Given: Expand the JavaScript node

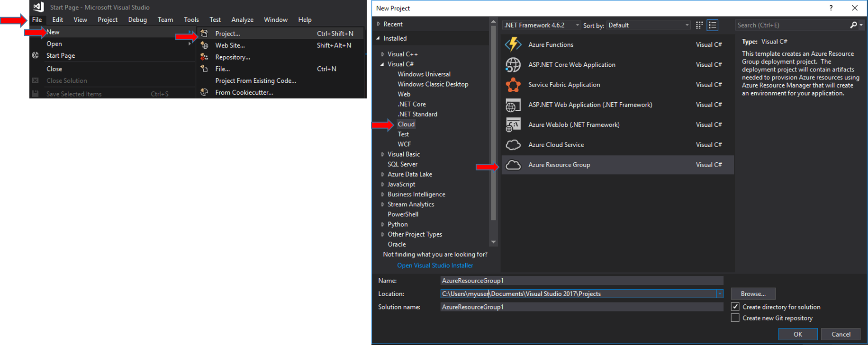Looking at the screenshot, I should (x=383, y=184).
